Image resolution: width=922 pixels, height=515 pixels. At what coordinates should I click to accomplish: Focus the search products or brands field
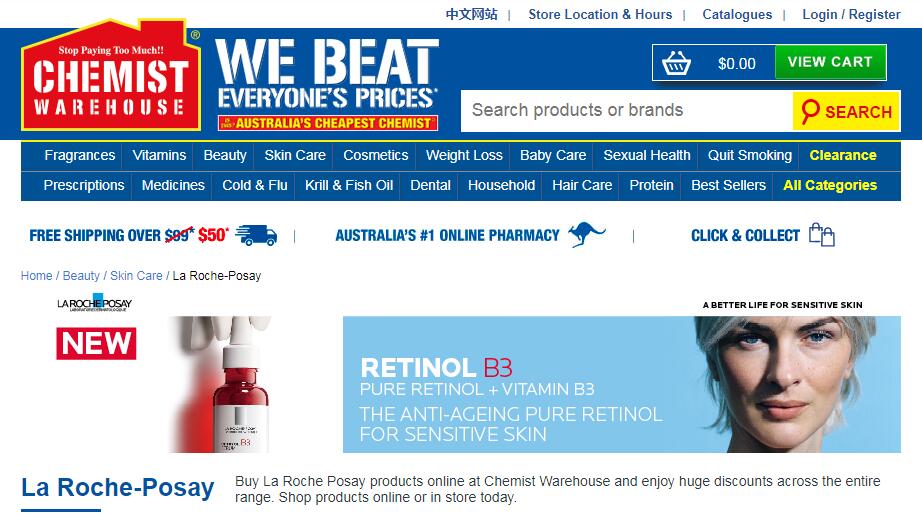click(627, 111)
